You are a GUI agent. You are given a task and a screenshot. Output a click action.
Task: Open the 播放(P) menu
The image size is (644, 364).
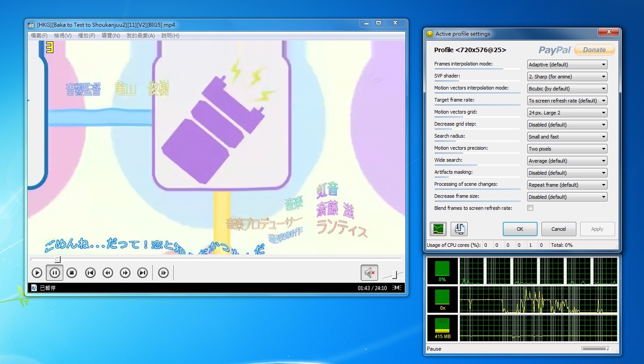(86, 36)
